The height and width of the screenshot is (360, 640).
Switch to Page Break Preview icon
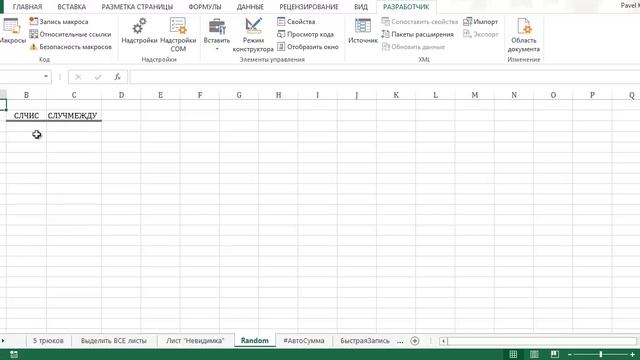click(x=554, y=354)
